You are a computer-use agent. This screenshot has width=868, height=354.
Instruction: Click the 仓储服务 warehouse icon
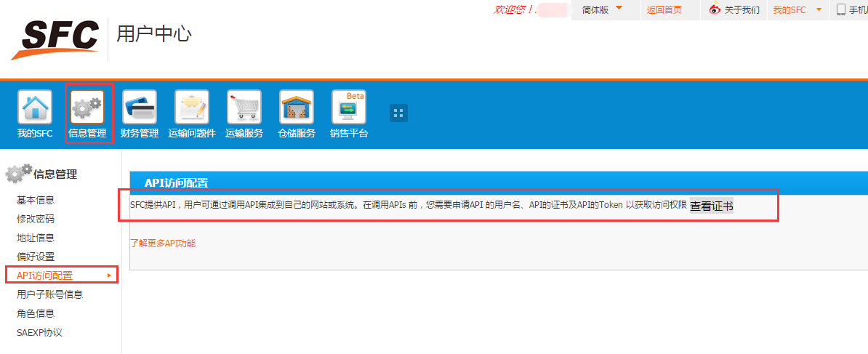pyautogui.click(x=297, y=108)
